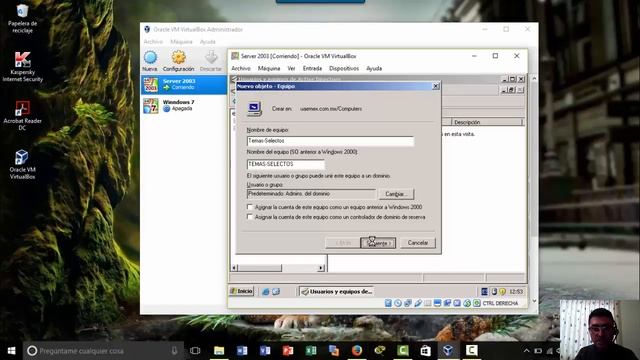
Task: Launch Firefox from the Windows taskbar
Action: [357, 351]
